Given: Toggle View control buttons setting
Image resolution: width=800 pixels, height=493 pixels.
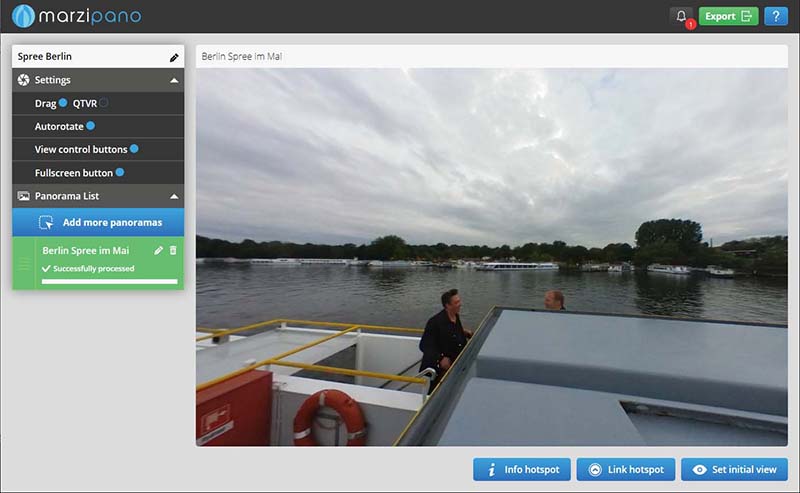Looking at the screenshot, I should 134,149.
